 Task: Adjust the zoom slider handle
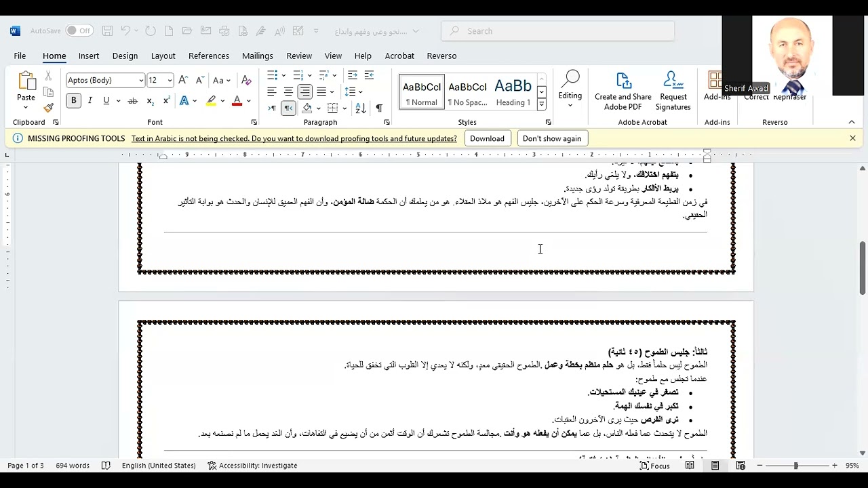[x=795, y=466]
